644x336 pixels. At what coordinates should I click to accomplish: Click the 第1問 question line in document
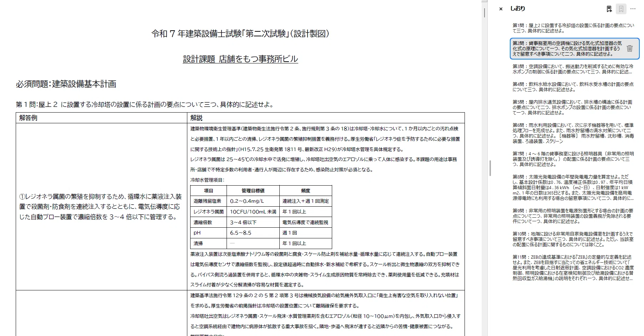click(x=145, y=104)
